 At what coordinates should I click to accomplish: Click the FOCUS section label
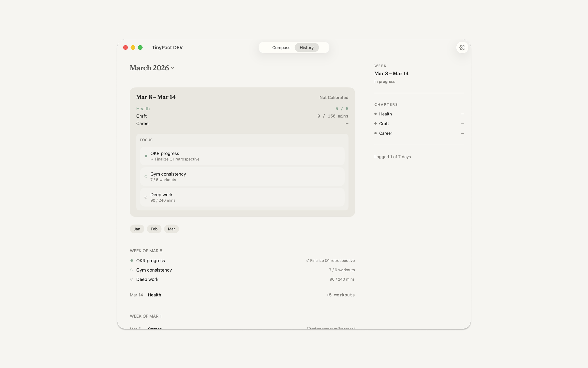coord(146,140)
